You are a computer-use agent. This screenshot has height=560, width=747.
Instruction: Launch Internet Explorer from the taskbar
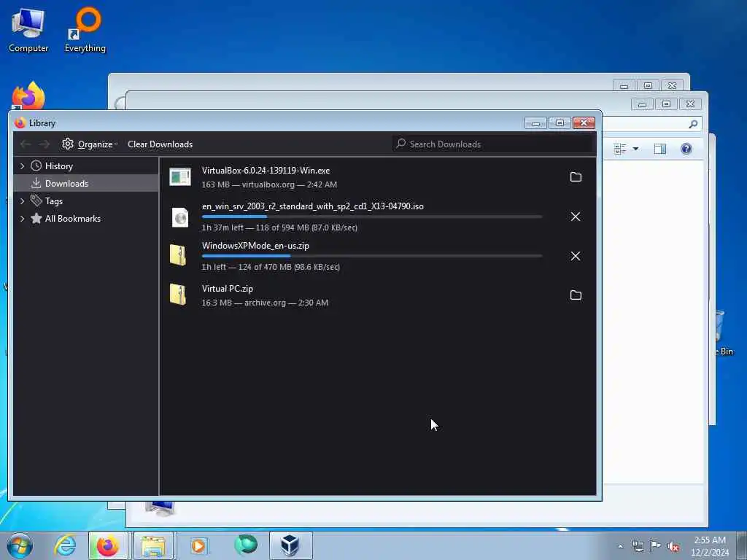point(65,545)
